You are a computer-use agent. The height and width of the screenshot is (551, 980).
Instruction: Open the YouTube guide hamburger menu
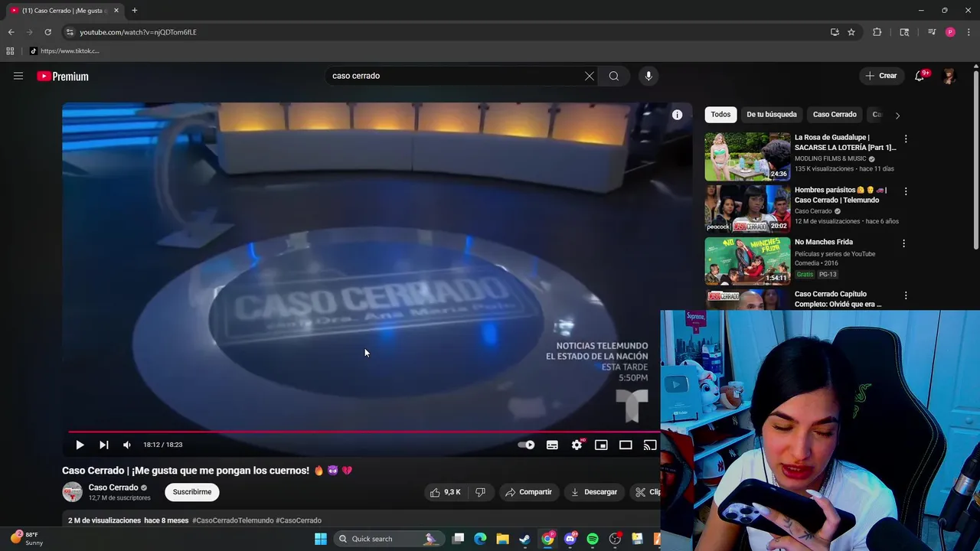pos(18,76)
